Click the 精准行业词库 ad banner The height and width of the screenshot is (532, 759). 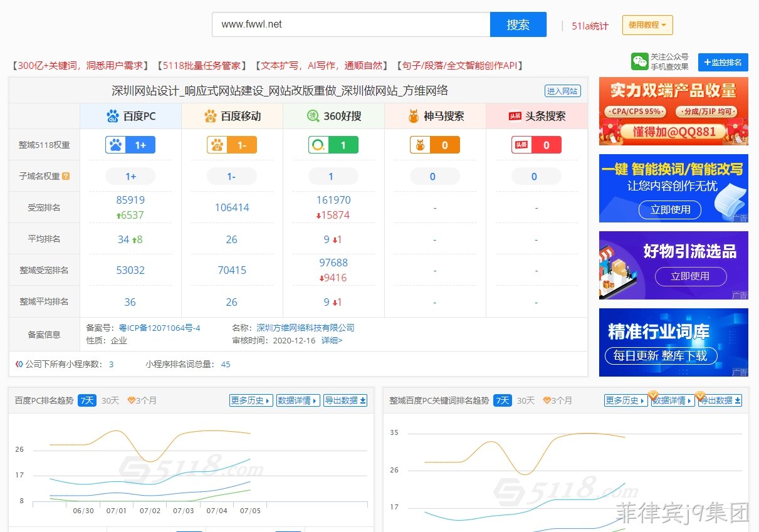(x=674, y=342)
